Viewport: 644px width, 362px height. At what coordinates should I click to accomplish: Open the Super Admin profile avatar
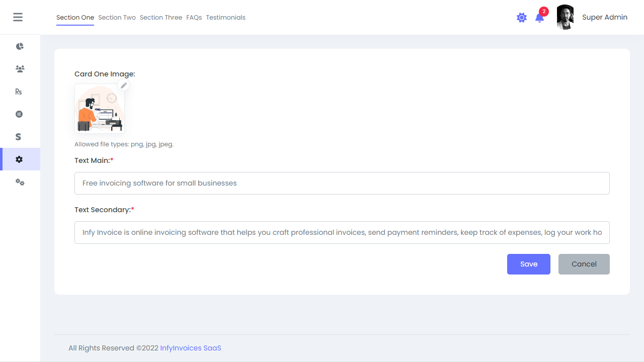point(565,17)
